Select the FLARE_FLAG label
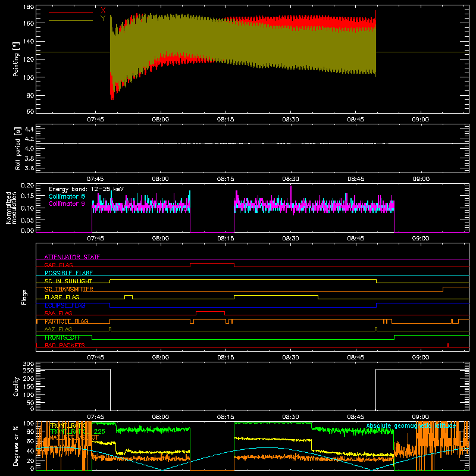This screenshot has width=476, height=476. click(x=62, y=297)
